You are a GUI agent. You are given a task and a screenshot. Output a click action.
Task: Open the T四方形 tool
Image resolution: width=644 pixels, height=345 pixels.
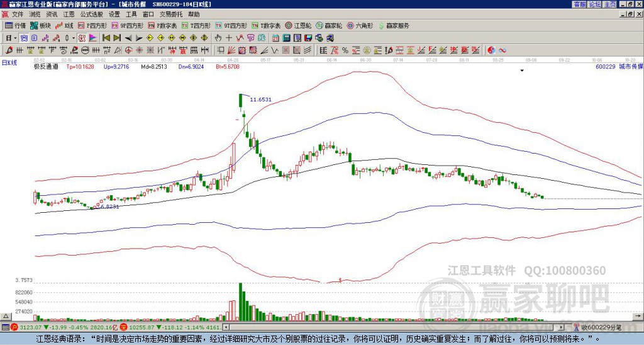pos(196,25)
